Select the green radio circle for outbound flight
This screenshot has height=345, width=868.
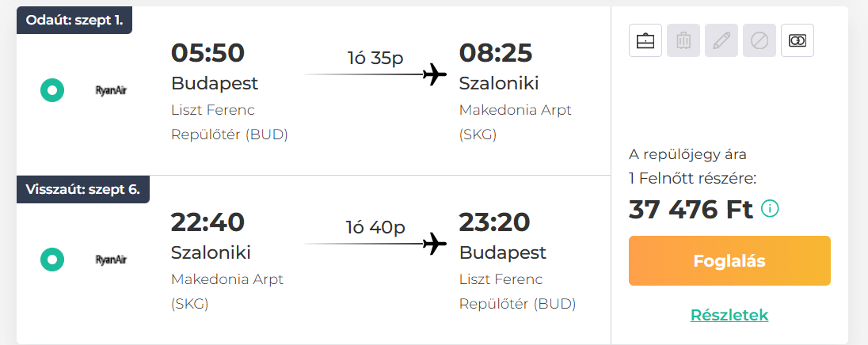[52, 90]
